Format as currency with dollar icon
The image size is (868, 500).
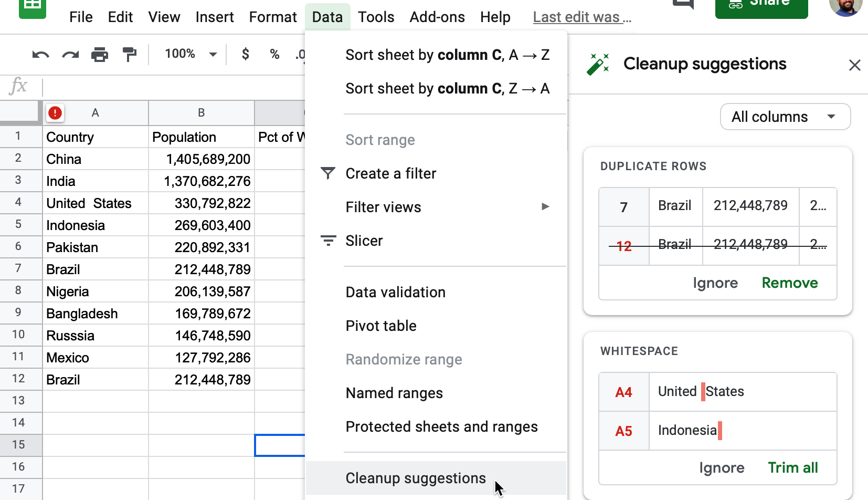pos(245,54)
